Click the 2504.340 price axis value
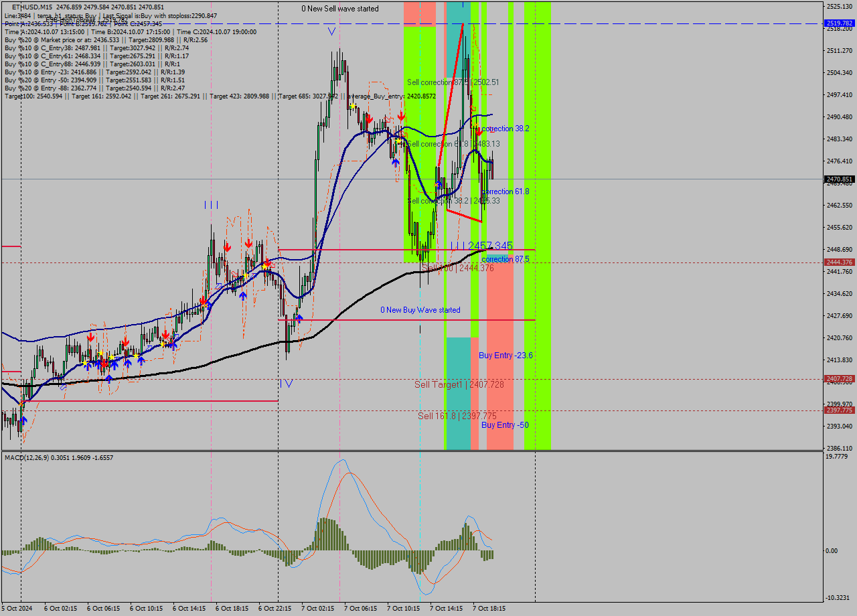The height and width of the screenshot is (616, 857). (840, 73)
